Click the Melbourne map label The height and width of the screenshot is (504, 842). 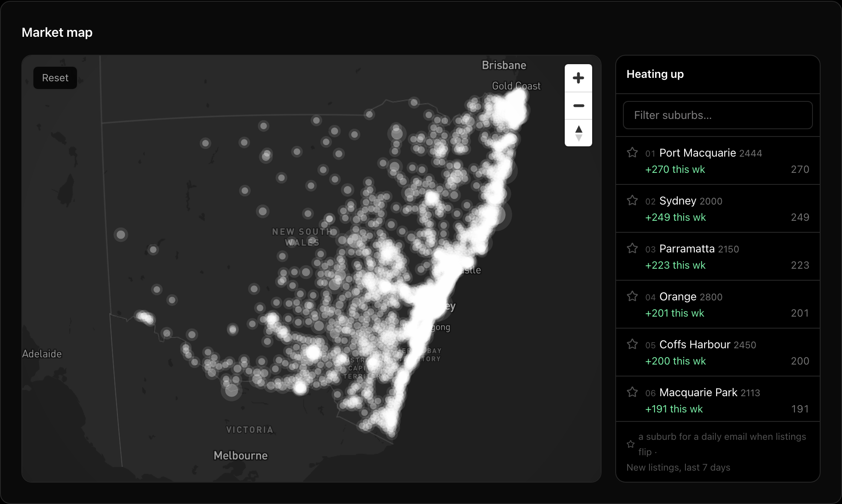240,456
